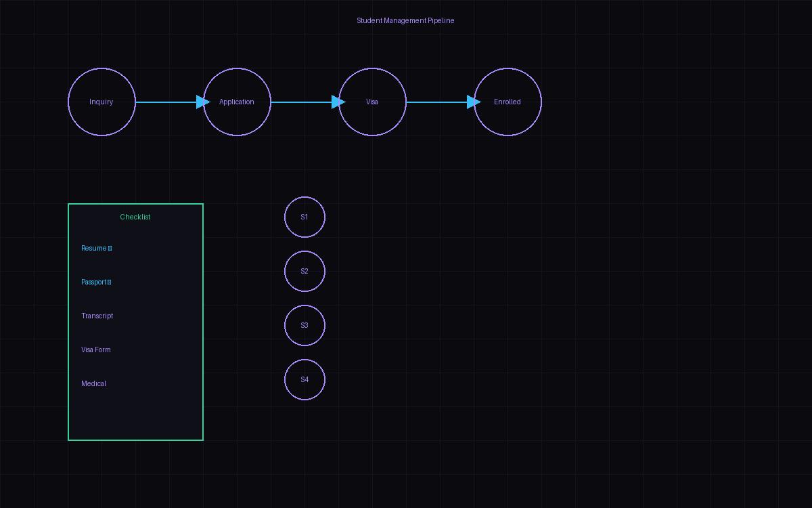Select the Inquiry stage circle

(101, 102)
